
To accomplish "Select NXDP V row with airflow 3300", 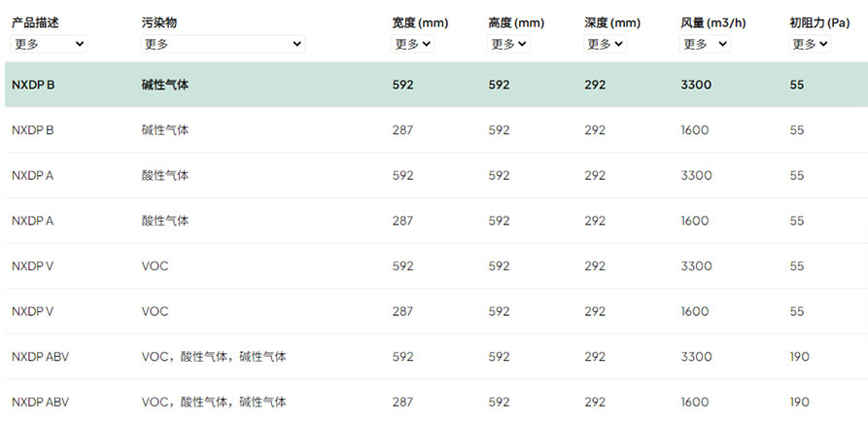I will coord(436,266).
